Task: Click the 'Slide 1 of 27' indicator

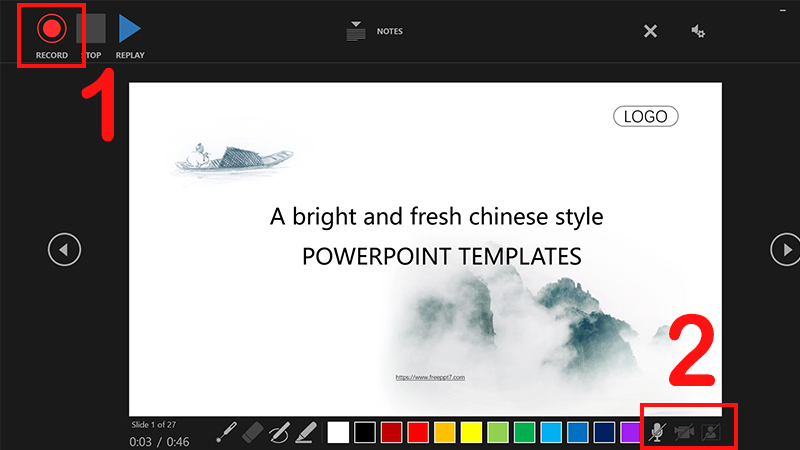Action: pos(154,424)
